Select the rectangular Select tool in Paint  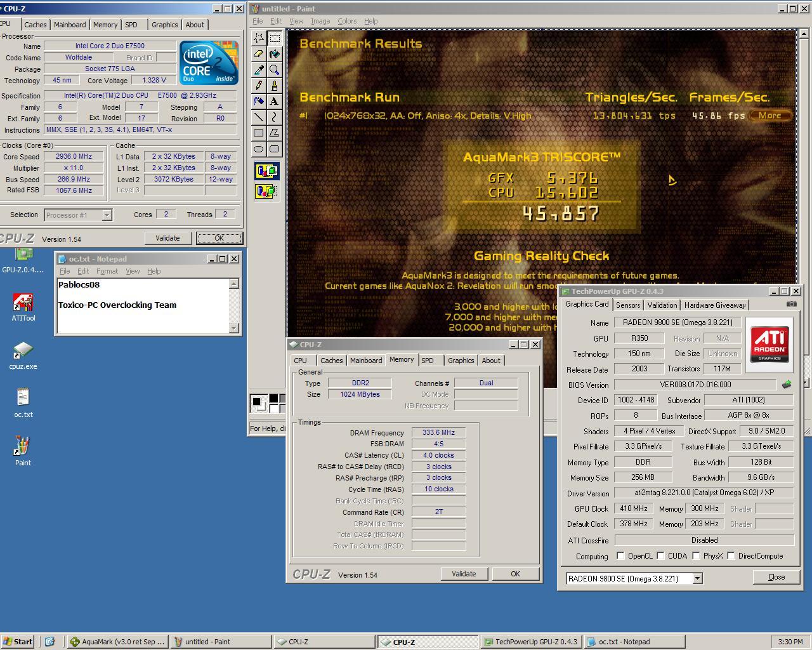coord(275,38)
